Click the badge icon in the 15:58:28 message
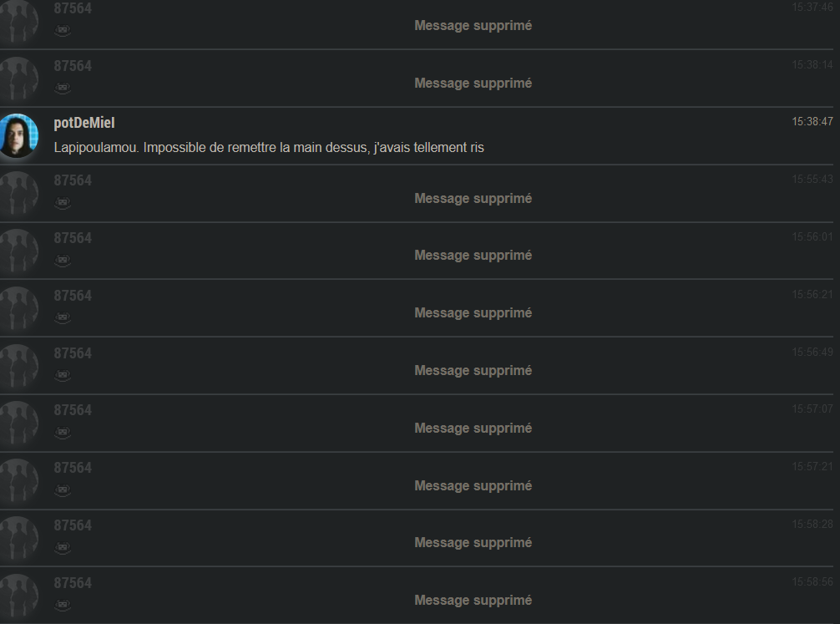 [63, 548]
